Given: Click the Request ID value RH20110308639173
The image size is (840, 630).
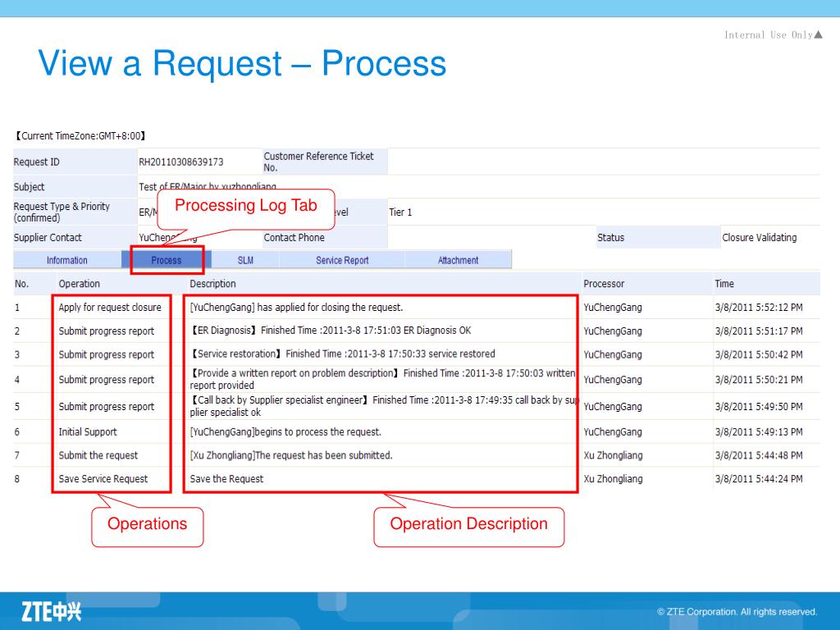Looking at the screenshot, I should click(x=181, y=162).
